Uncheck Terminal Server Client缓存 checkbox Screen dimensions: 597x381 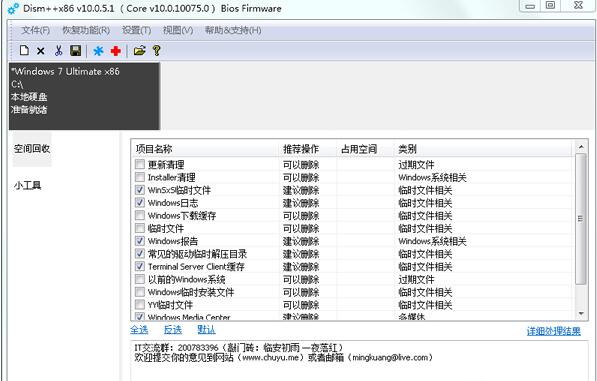pos(140,266)
